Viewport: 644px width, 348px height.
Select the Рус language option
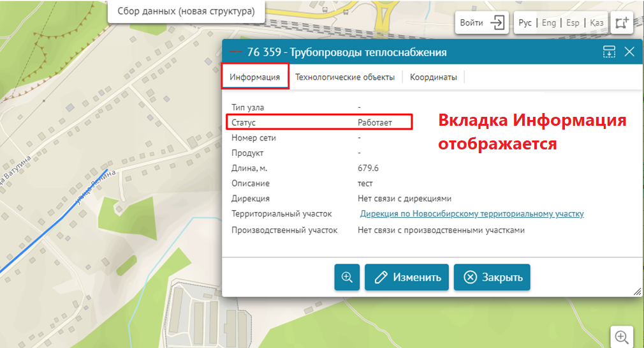pos(525,23)
